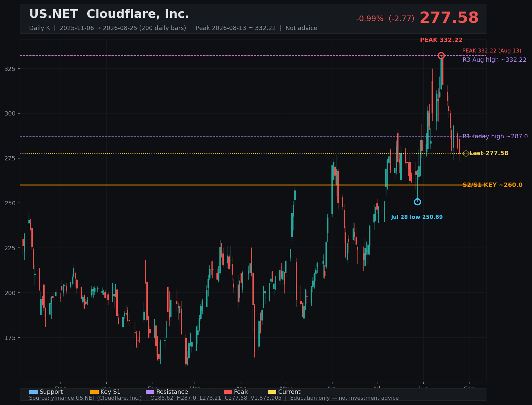532x405 pixels.
Task: Click the 200 y-axis tick label
Action: [10, 293]
